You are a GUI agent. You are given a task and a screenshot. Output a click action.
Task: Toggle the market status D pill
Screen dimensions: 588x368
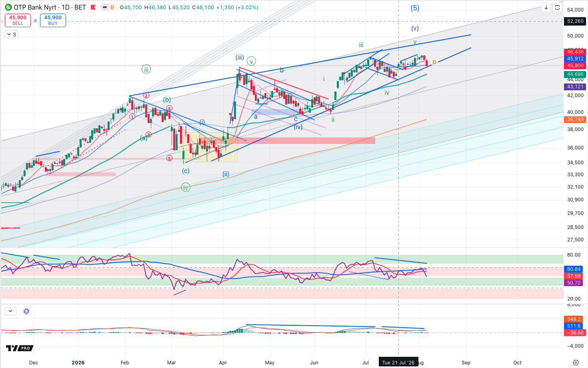[x=108, y=7]
